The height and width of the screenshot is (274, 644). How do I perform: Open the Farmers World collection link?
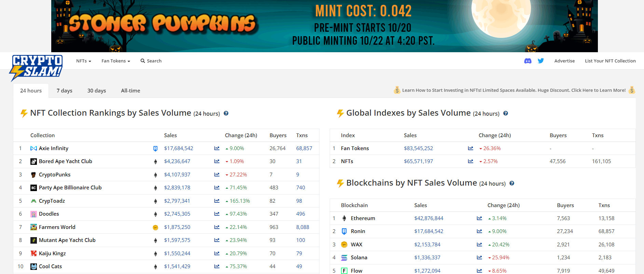[x=57, y=227]
